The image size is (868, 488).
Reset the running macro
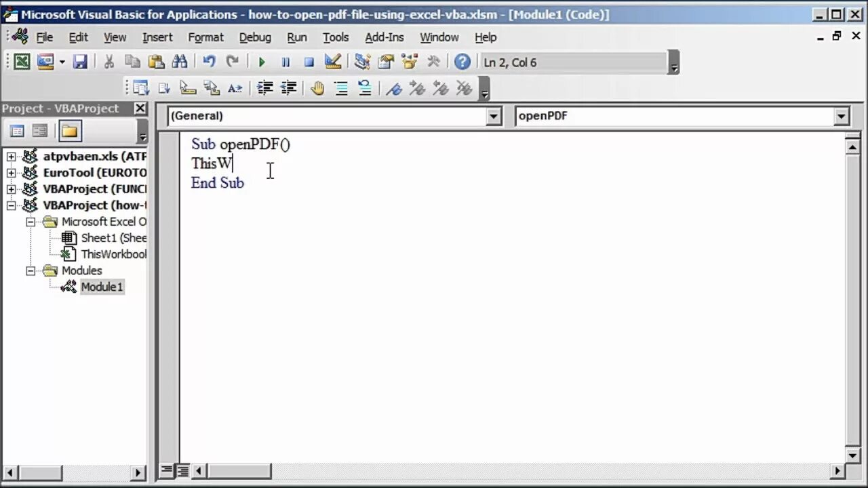[309, 62]
